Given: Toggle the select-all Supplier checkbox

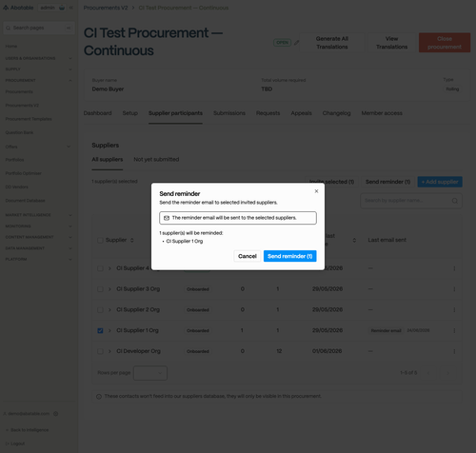Looking at the screenshot, I should pos(100,240).
